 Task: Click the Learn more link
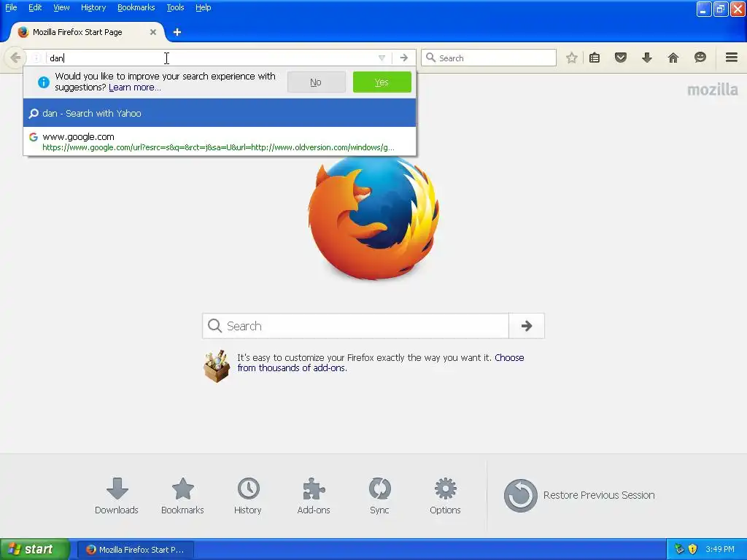click(x=135, y=87)
